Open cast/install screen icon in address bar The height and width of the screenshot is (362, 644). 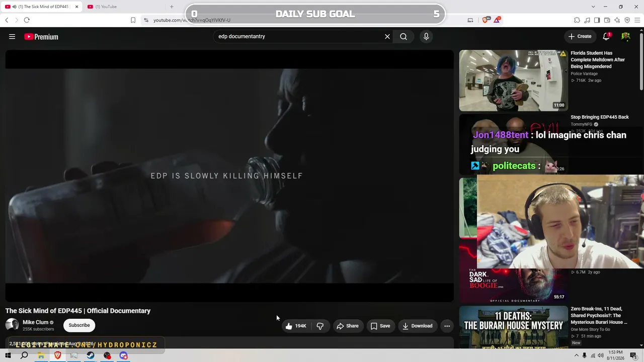pyautogui.click(x=470, y=20)
